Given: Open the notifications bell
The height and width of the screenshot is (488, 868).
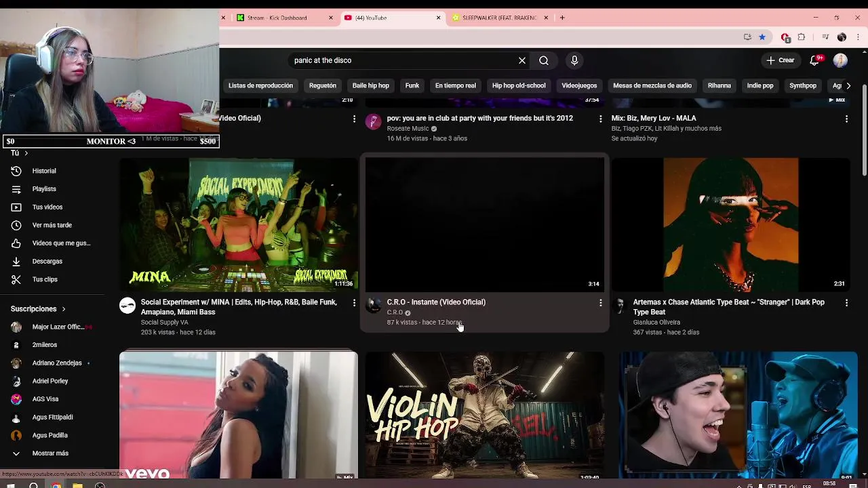Looking at the screenshot, I should (815, 60).
